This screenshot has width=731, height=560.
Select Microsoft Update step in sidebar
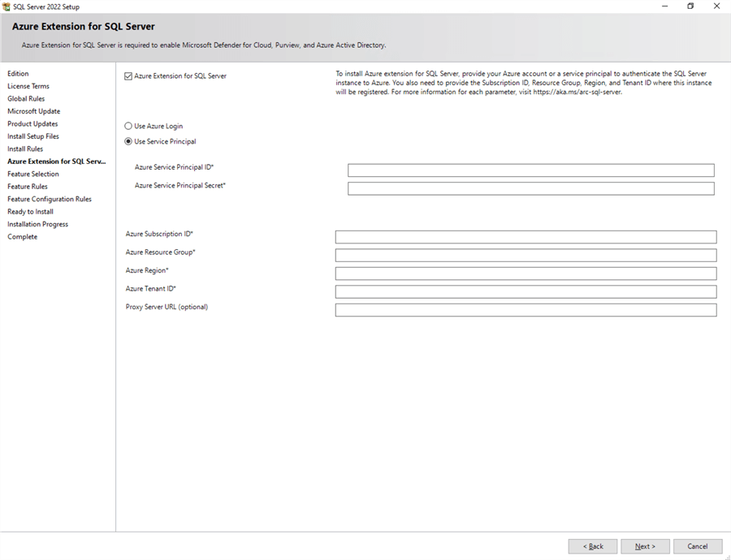click(x=33, y=111)
